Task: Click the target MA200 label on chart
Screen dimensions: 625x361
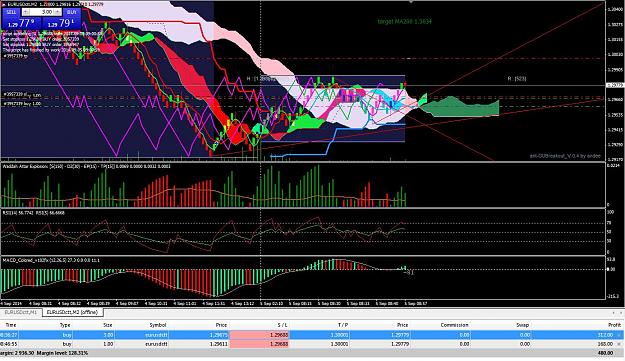Action: coord(405,22)
